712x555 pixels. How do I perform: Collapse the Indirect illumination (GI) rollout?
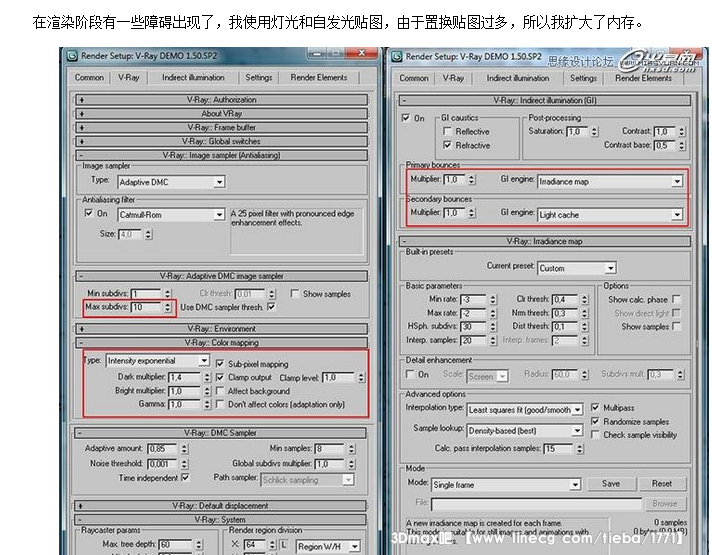[x=545, y=100]
